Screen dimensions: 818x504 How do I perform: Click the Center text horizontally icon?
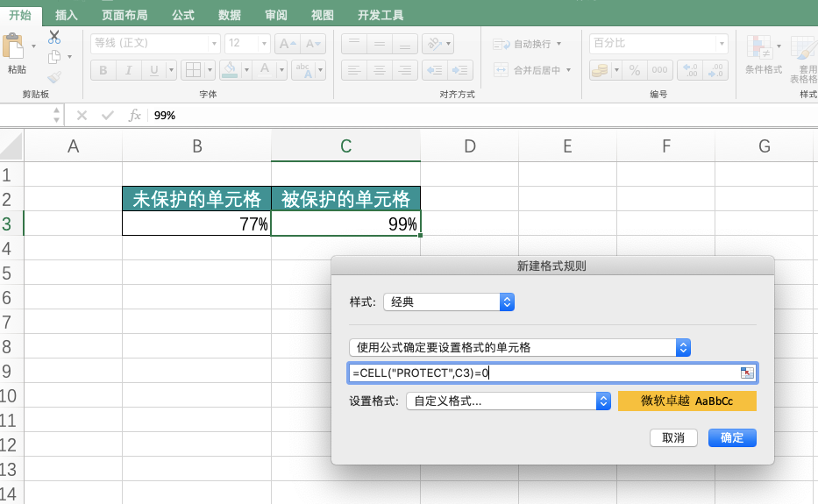coord(380,70)
